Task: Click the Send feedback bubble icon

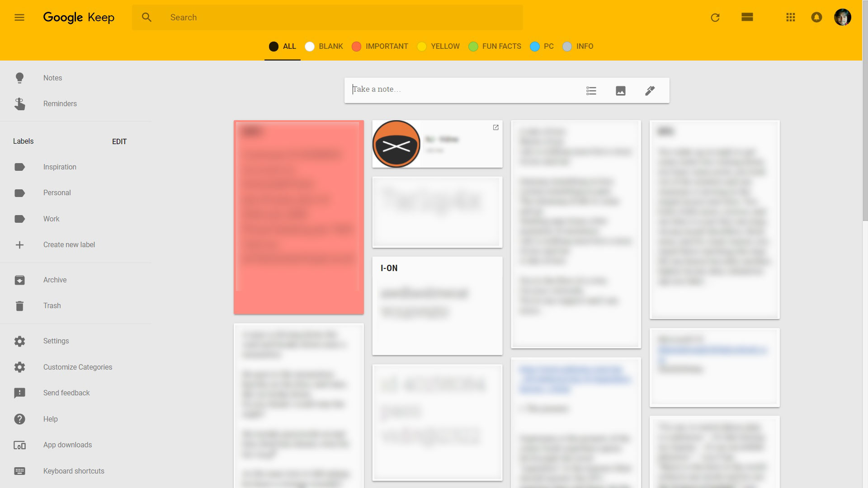Action: pos(19,393)
